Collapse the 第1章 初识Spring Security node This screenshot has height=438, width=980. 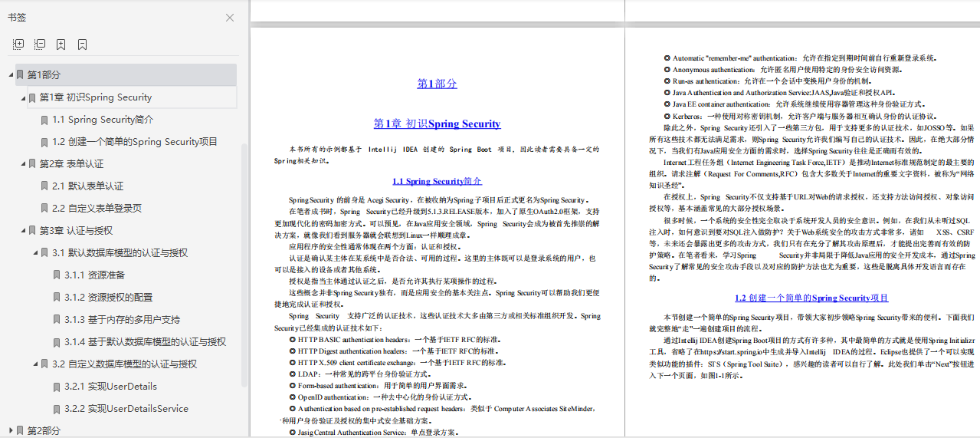[x=23, y=97]
